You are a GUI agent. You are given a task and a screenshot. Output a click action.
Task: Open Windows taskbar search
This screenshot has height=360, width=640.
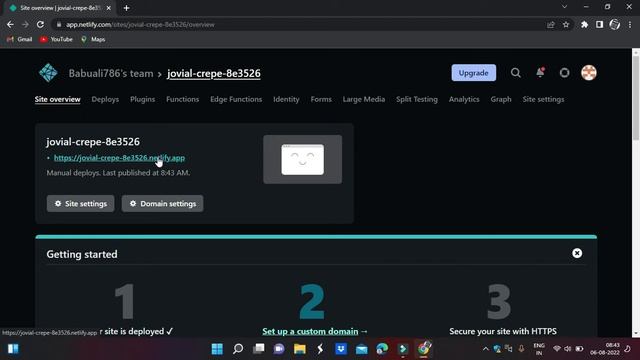coord(238,349)
